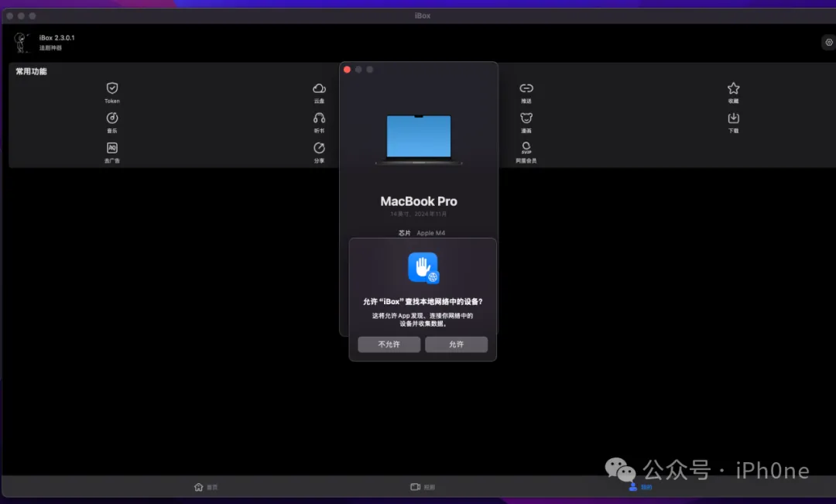Viewport: 836px width, 504px height.
Task: Click the 追剧神器 subtitle under iBox name
Action: 50,48
